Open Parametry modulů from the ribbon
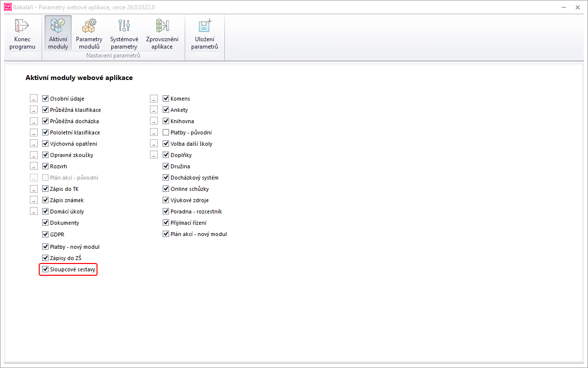 click(x=89, y=26)
